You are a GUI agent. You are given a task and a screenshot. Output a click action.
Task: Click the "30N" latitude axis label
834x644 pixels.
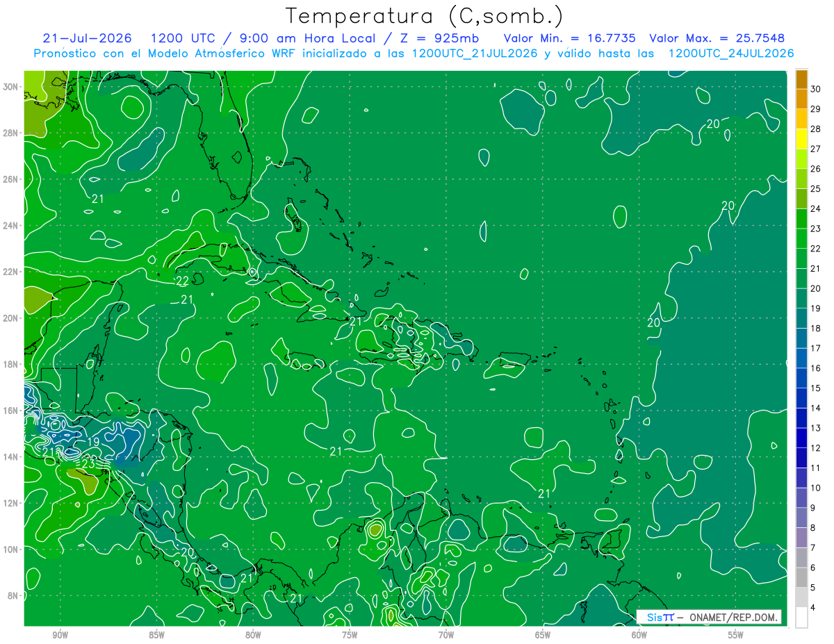pos(11,87)
